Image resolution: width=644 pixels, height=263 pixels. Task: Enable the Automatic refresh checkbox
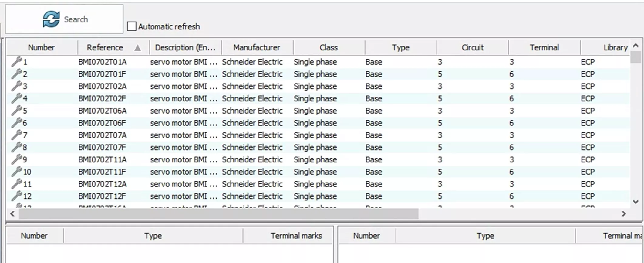[132, 26]
